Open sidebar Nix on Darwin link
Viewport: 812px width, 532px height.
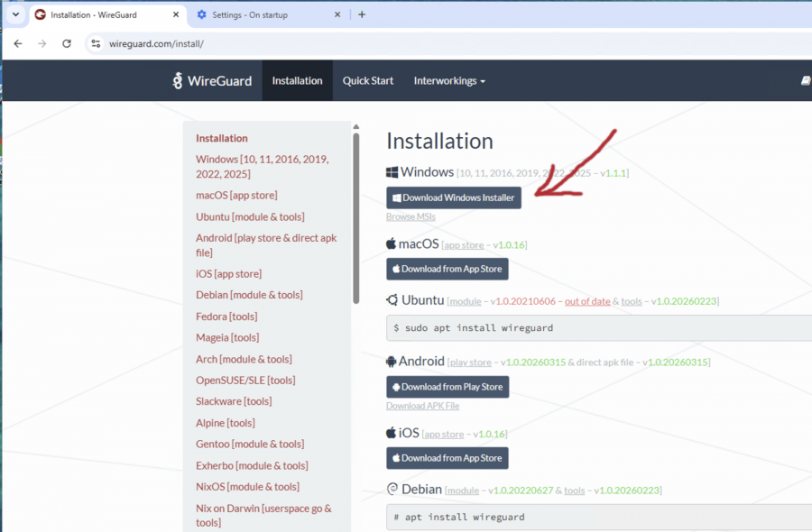(264, 516)
